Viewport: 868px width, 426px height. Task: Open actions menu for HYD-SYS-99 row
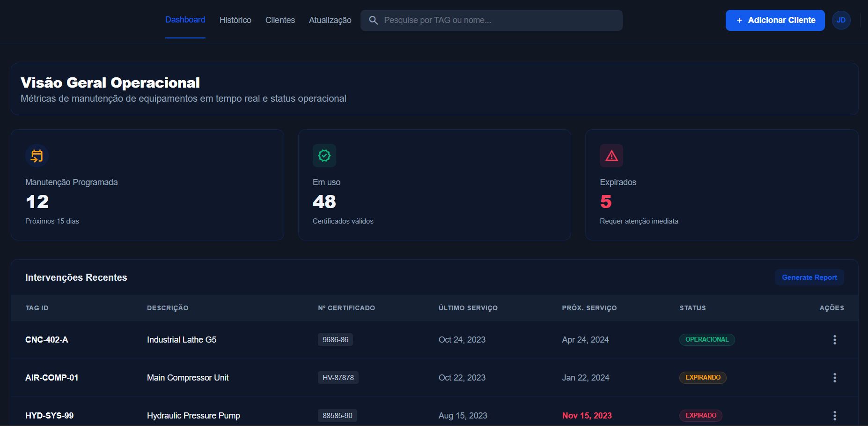tap(834, 416)
